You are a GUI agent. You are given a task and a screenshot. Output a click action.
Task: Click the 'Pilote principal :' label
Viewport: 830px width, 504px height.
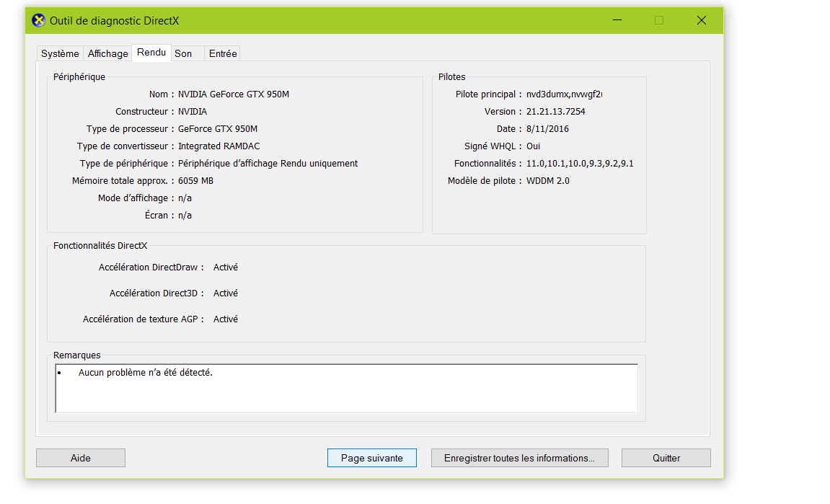coord(488,94)
